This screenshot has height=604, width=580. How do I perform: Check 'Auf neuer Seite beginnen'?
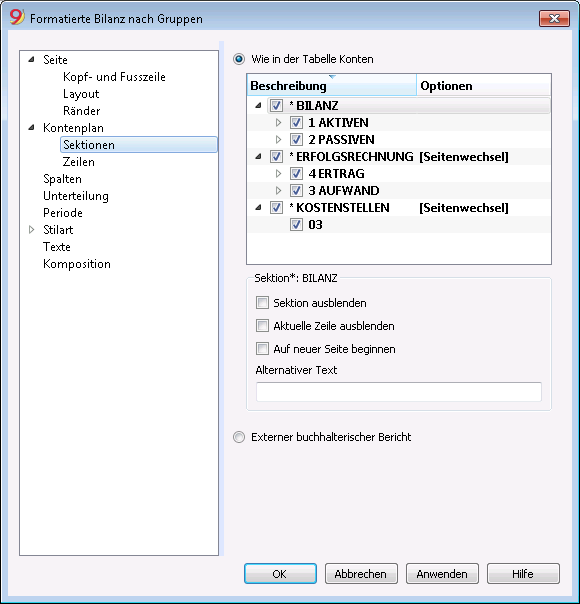[x=262, y=349]
